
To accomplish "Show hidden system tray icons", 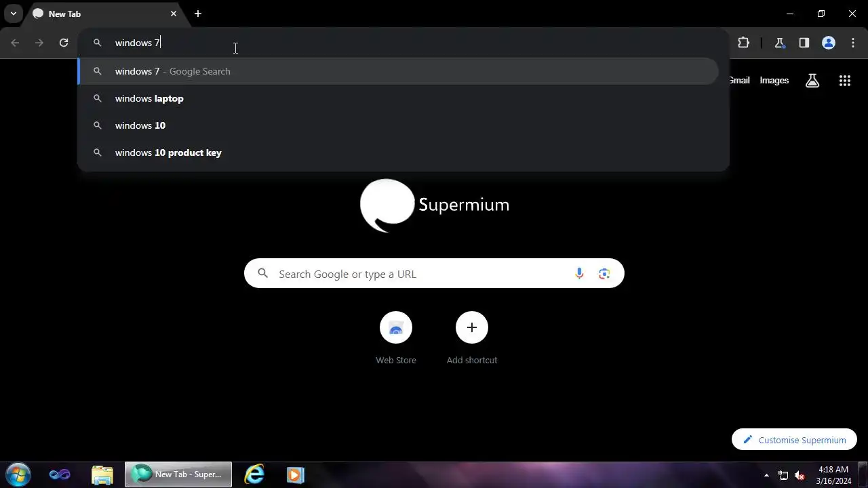I will click(766, 475).
